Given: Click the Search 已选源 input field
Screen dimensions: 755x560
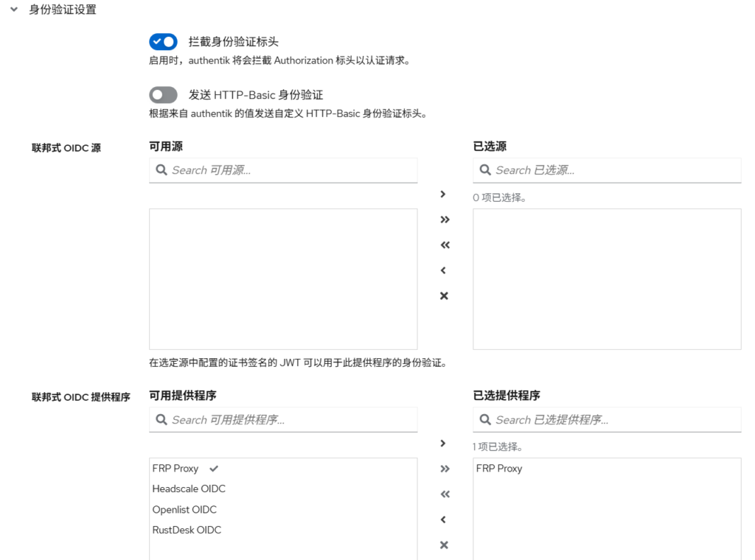Looking at the screenshot, I should pyautogui.click(x=606, y=170).
